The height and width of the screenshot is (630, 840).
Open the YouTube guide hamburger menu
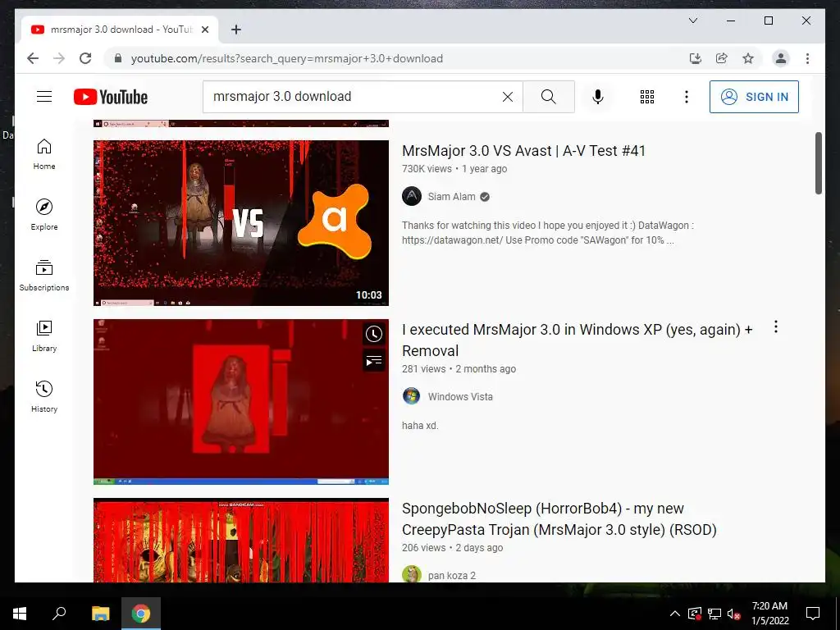44,97
